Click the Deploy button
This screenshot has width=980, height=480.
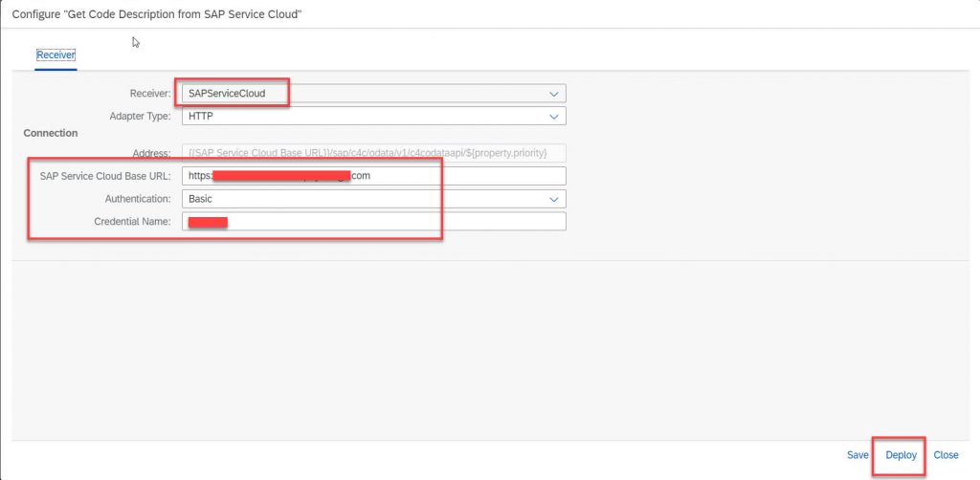[x=901, y=455]
